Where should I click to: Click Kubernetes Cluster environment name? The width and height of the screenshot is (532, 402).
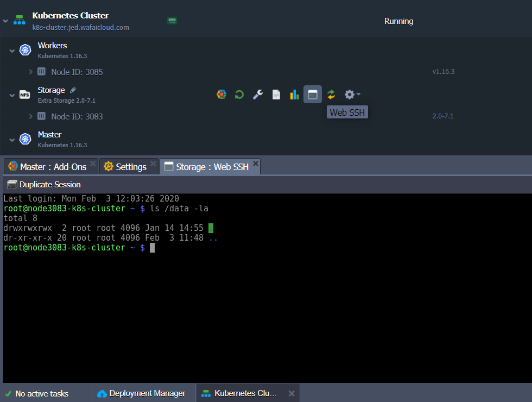coord(70,16)
